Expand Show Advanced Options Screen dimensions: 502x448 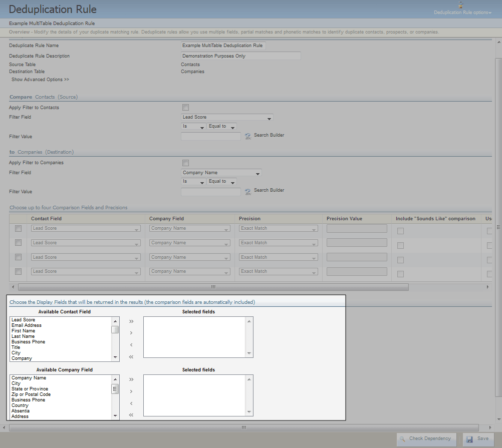[x=41, y=79]
